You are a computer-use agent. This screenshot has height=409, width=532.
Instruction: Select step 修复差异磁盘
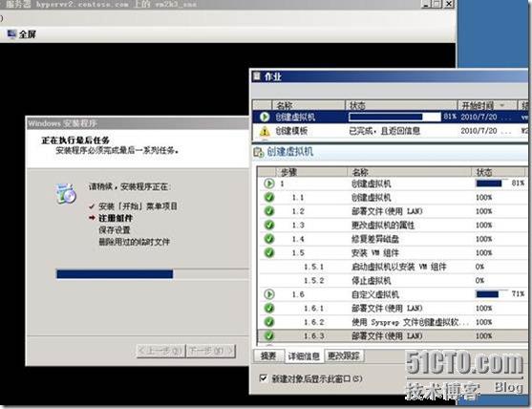[x=375, y=239]
